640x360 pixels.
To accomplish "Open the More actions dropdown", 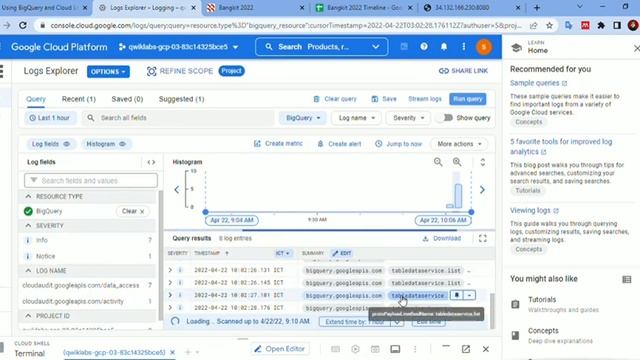I will (459, 144).
